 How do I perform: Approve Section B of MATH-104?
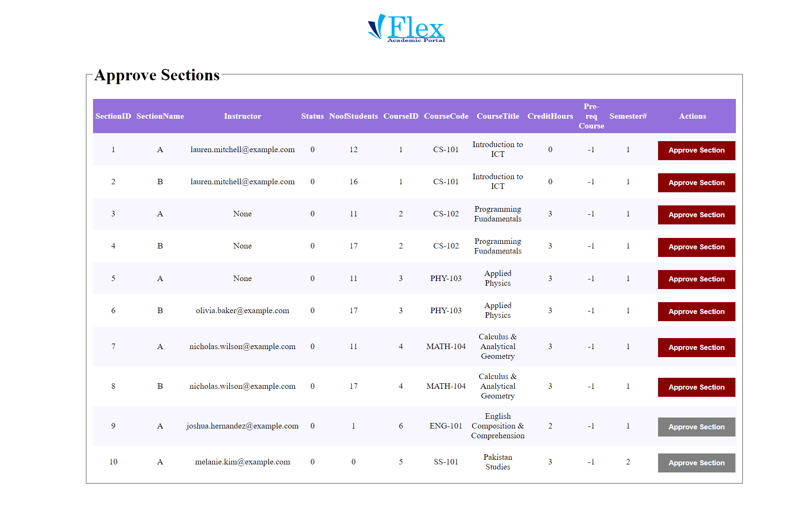(696, 387)
